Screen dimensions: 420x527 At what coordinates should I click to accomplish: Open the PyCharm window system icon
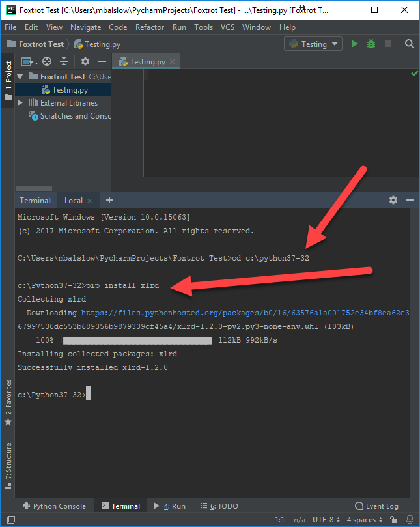pos(11,10)
